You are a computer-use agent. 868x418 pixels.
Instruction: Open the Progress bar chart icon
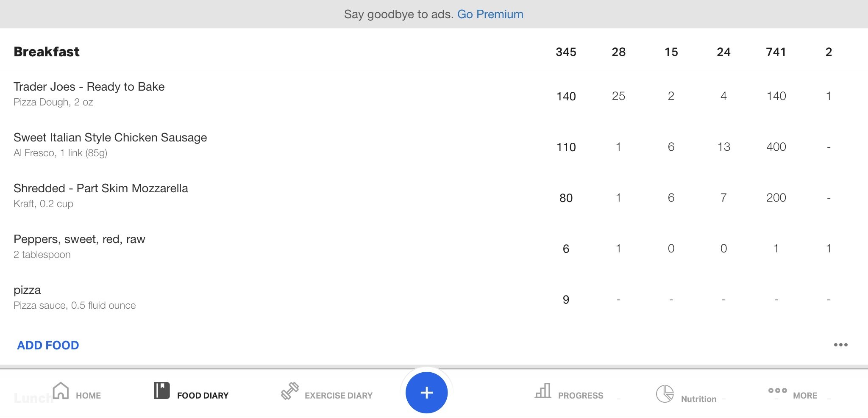[543, 390]
